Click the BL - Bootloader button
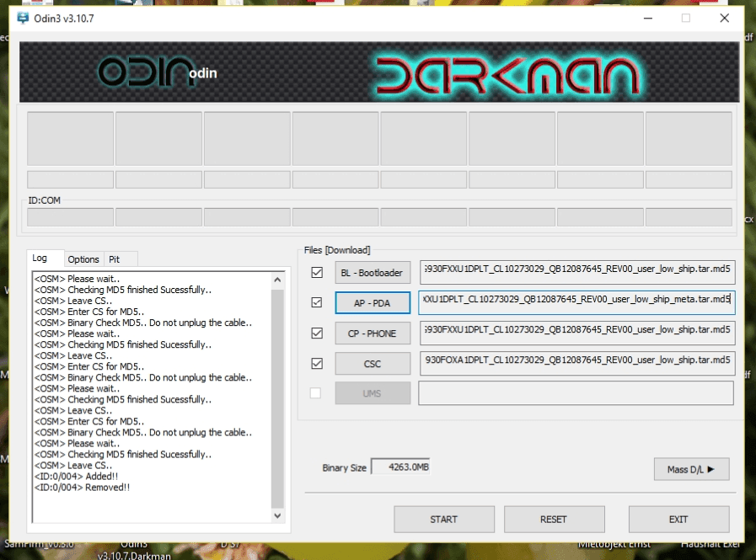The image size is (756, 560). tap(373, 273)
